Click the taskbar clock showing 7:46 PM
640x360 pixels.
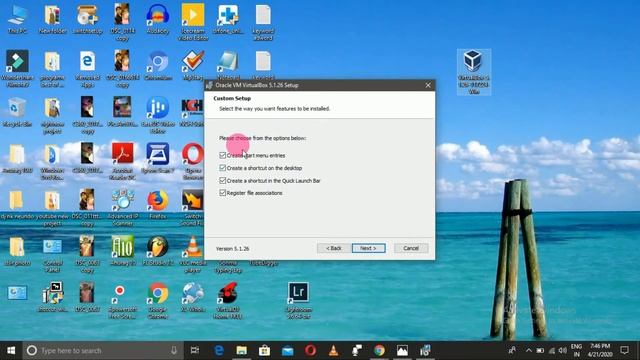click(599, 350)
